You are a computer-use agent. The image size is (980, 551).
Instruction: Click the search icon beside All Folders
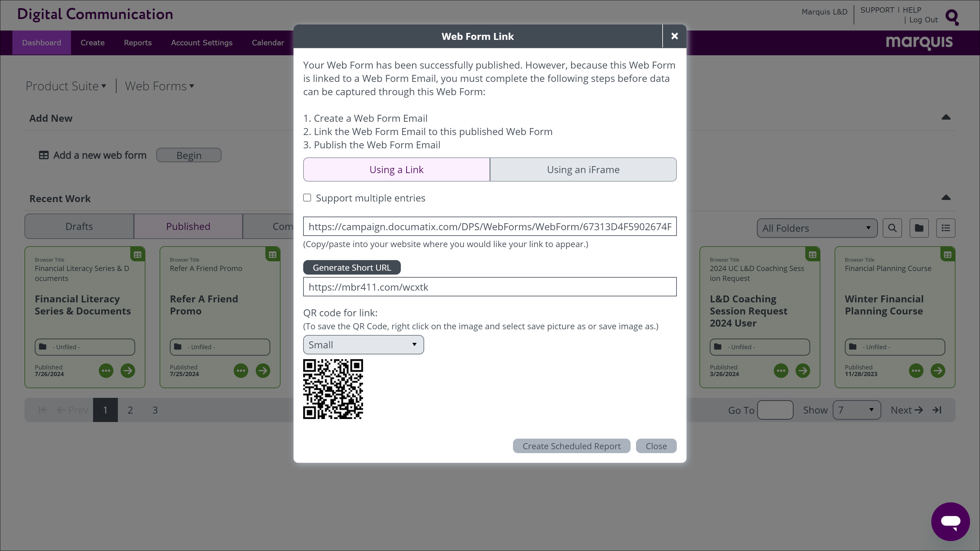pyautogui.click(x=892, y=228)
